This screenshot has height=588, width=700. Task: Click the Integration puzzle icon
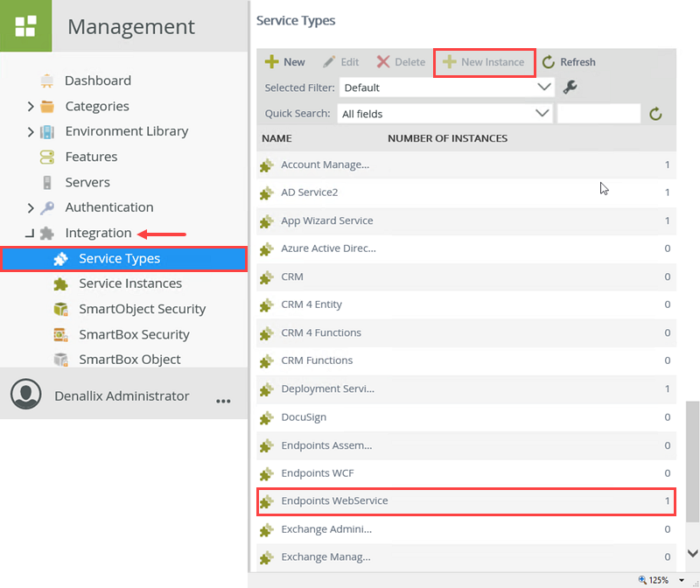pos(47,233)
